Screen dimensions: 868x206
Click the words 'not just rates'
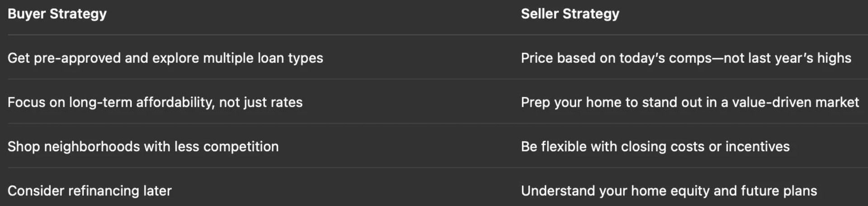[x=261, y=102]
